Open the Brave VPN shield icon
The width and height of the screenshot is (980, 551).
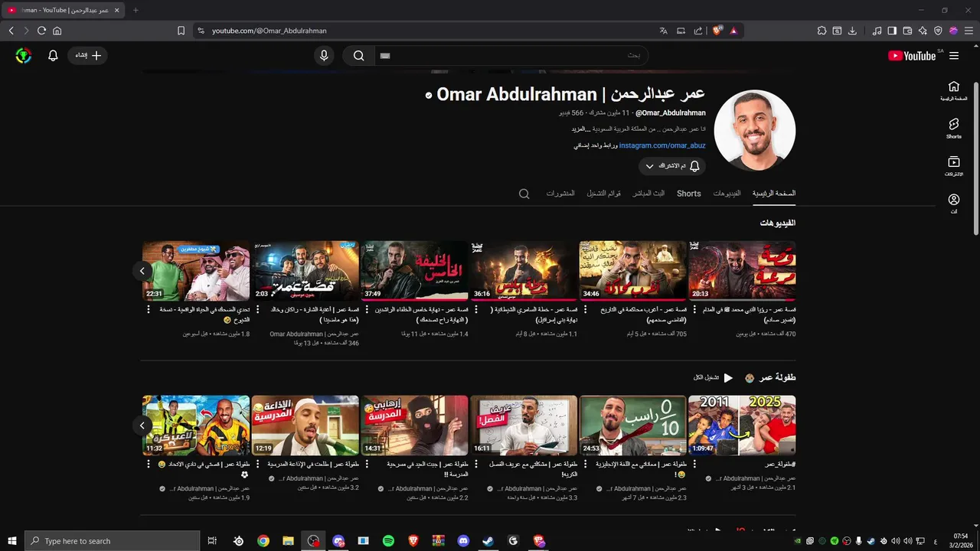coord(938,31)
